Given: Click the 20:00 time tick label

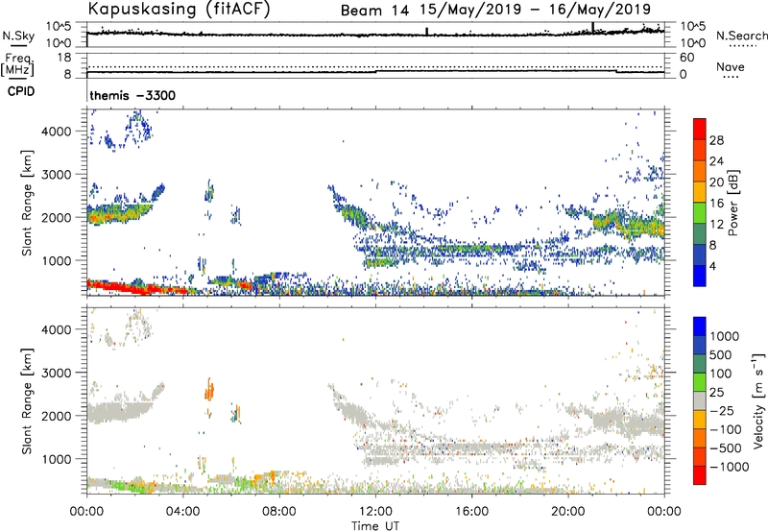Looking at the screenshot, I should 567,512.
